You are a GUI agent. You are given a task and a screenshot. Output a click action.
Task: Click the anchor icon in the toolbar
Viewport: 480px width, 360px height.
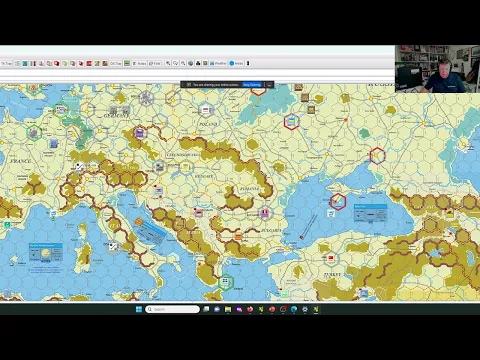pyautogui.click(x=41, y=63)
